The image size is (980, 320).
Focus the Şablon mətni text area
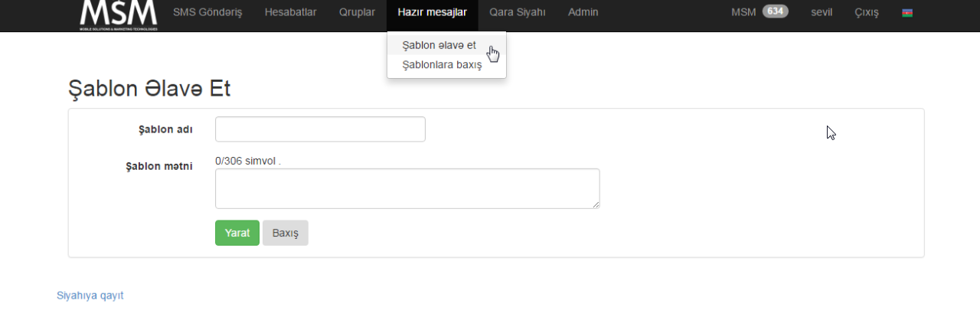pos(407,188)
